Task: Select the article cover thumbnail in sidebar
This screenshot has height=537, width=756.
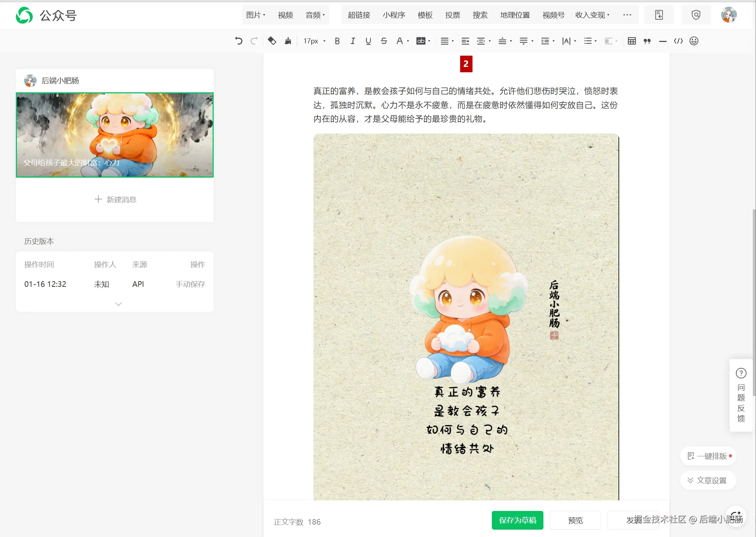Action: [x=115, y=135]
